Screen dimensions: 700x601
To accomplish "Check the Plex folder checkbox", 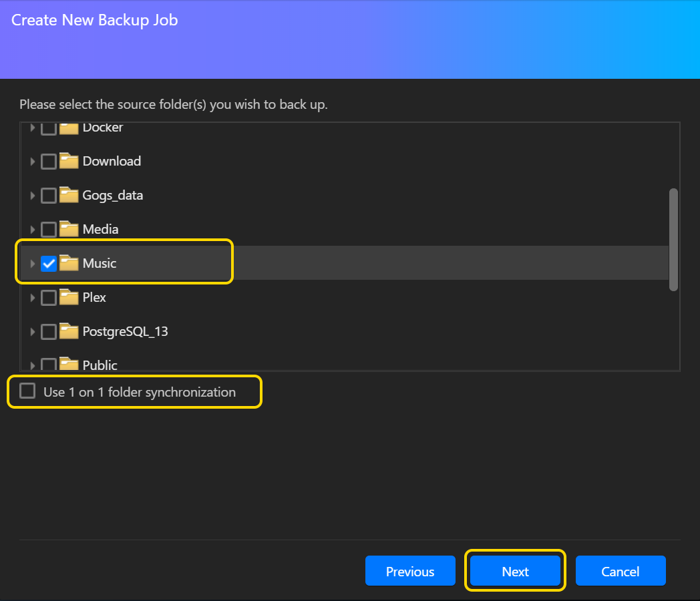I will pyautogui.click(x=49, y=298).
